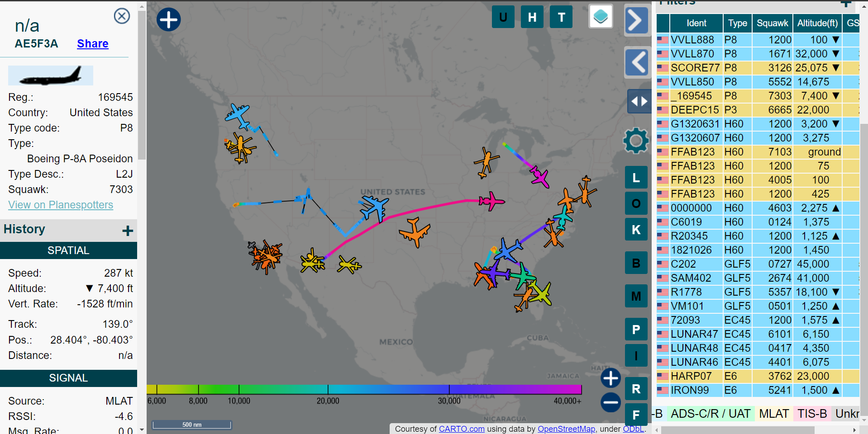Sort table by Ident column
This screenshot has width=868, height=434.
tap(696, 23)
